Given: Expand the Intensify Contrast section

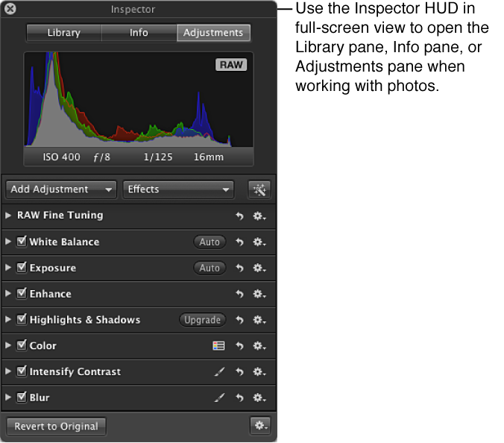Looking at the screenshot, I should pyautogui.click(x=8, y=371).
